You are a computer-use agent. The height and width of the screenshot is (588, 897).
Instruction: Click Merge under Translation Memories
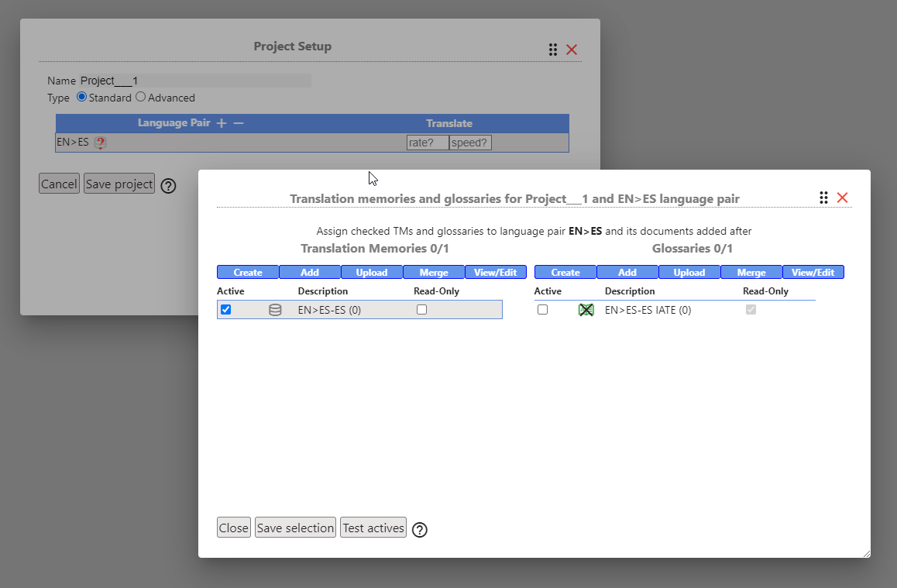pyautogui.click(x=434, y=272)
